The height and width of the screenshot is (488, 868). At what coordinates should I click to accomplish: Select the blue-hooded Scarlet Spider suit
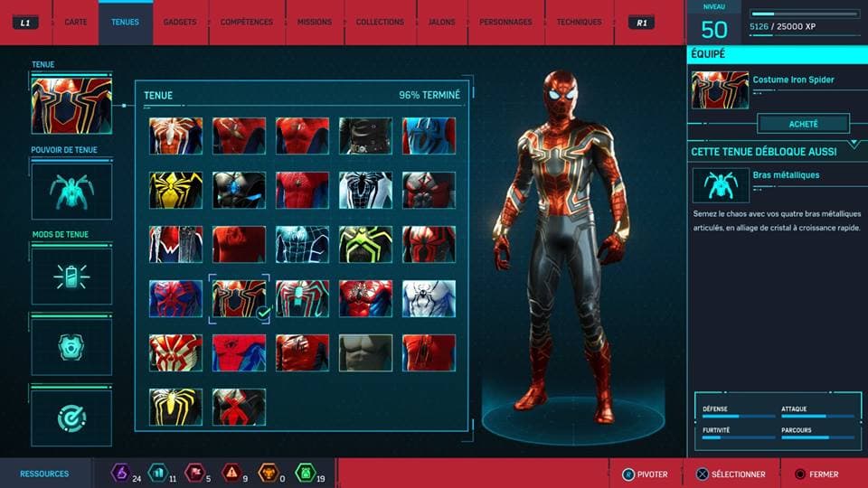[x=429, y=136]
